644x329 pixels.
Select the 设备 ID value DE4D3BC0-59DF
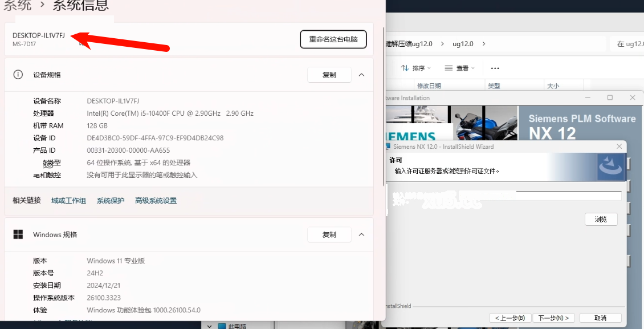pos(155,138)
